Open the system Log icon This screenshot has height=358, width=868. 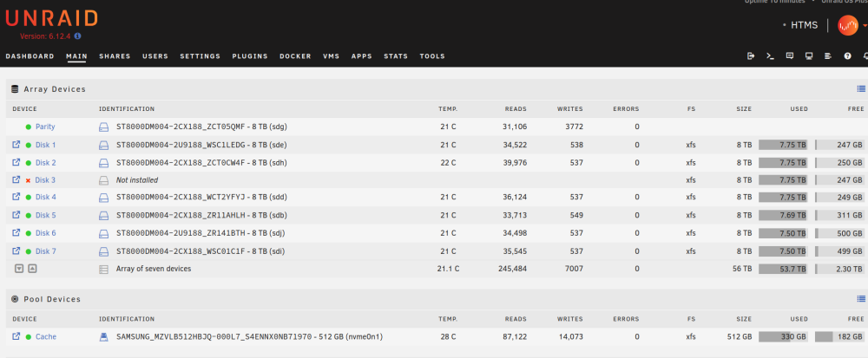point(828,55)
